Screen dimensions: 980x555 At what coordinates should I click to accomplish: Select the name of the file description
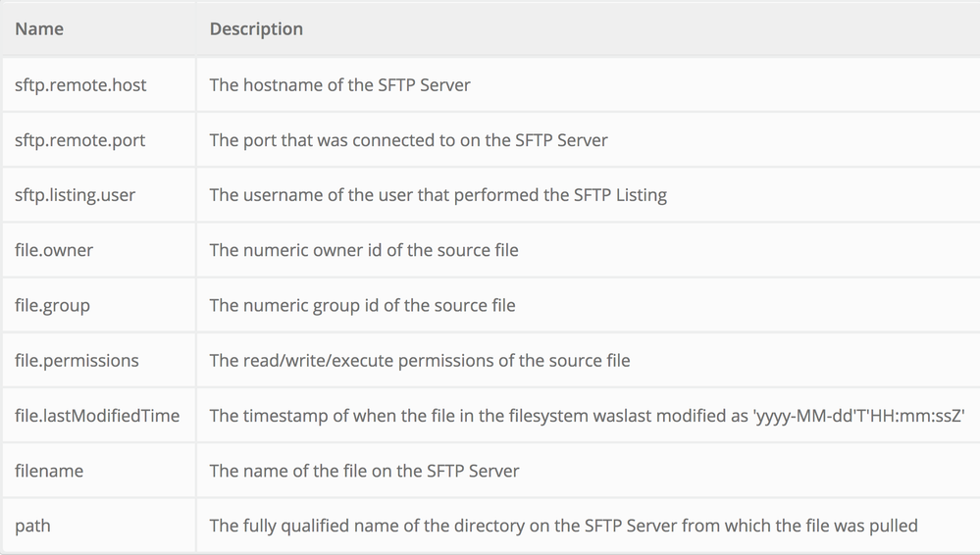point(364,471)
